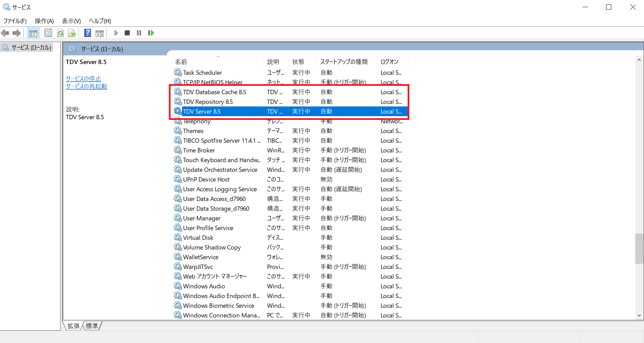Toggle the action pane toolbar icon
Screen dimensions: 644x343
tap(100, 33)
